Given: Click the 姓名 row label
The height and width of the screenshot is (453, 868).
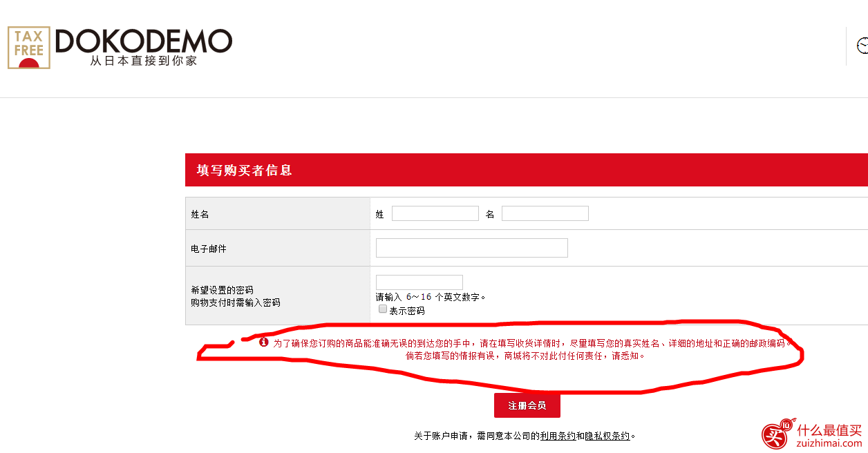Looking at the screenshot, I should [x=200, y=214].
